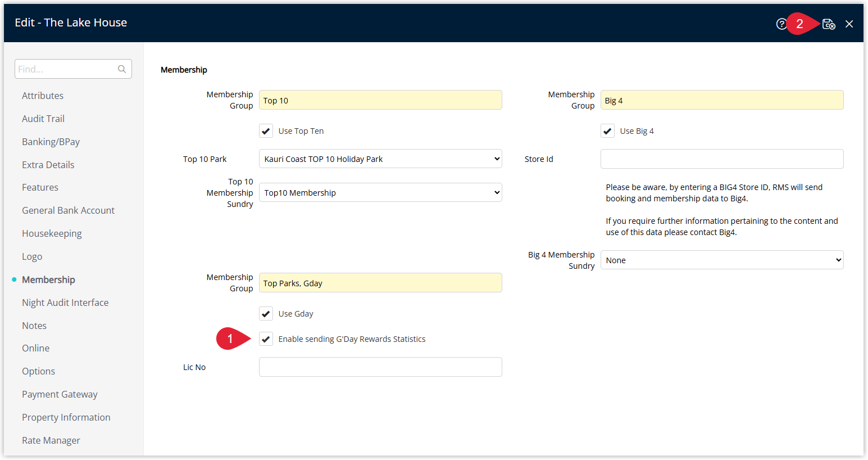
Task: Click the search magnifier in Find box
Action: (x=122, y=69)
